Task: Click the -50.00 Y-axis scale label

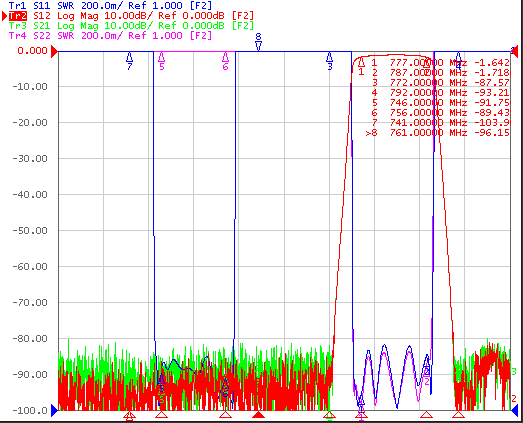Action: coord(30,231)
